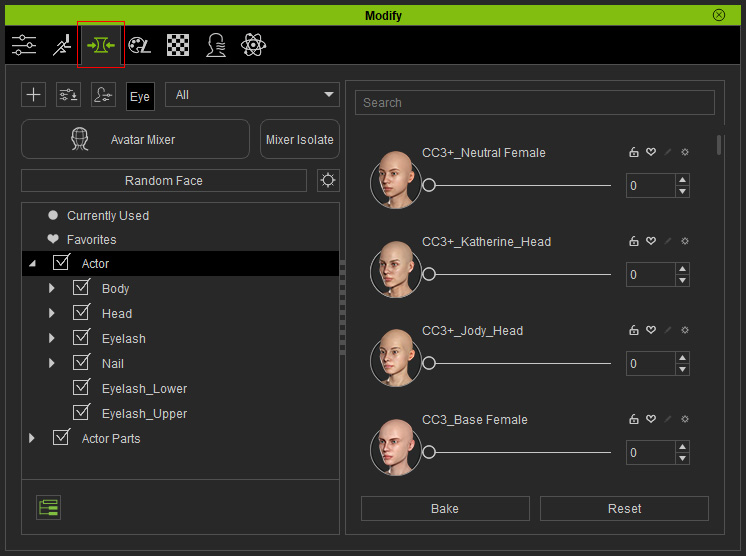Click the plus add morph icon
746x556 pixels.
point(33,95)
